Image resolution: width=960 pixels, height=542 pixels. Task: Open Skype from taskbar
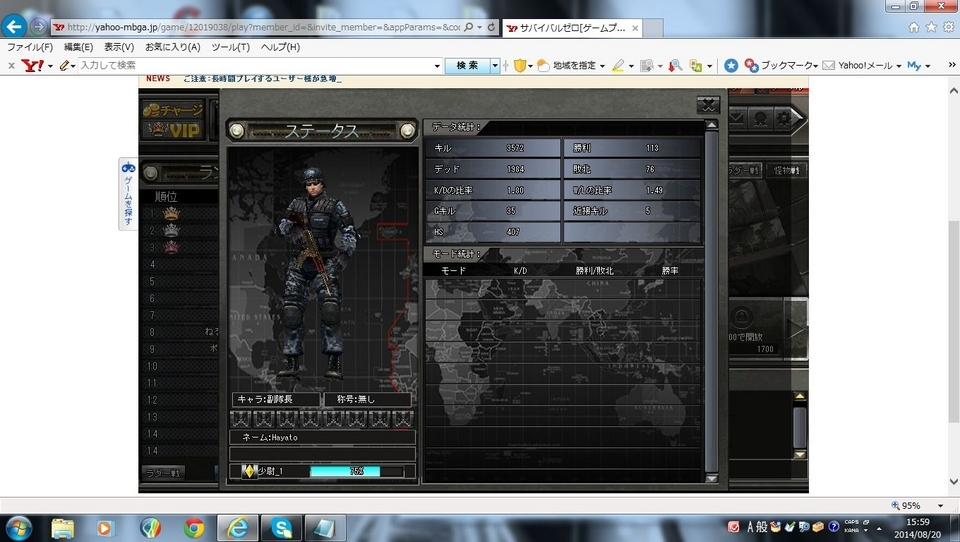point(281,528)
